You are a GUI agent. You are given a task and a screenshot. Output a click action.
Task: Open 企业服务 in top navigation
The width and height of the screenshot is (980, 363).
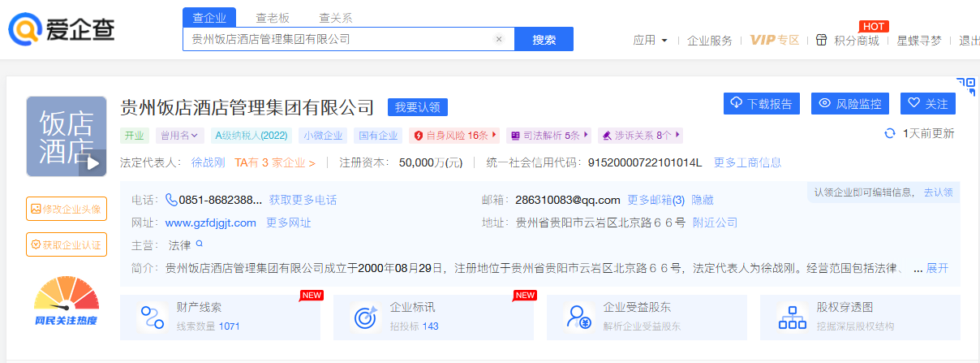pos(710,40)
